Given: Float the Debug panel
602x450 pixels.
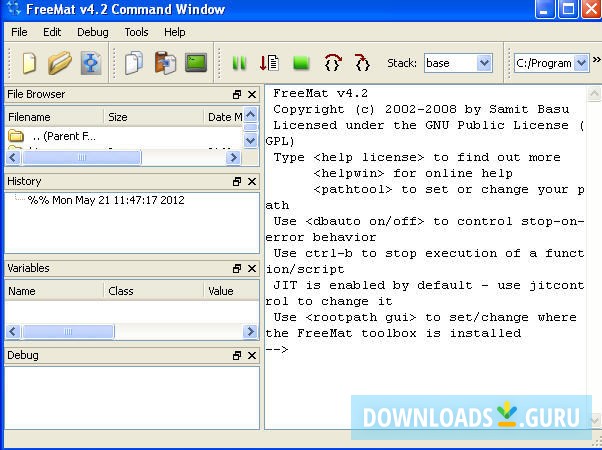Looking at the screenshot, I should (237, 356).
